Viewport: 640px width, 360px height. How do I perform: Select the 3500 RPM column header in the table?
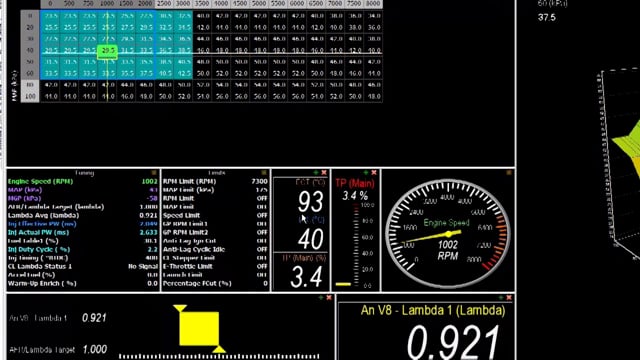click(202, 4)
